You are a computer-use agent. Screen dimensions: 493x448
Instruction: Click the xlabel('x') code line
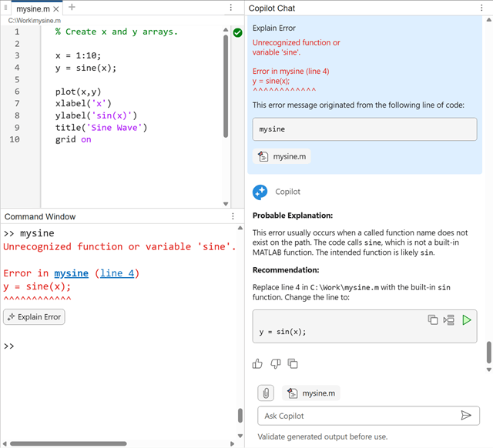83,104
